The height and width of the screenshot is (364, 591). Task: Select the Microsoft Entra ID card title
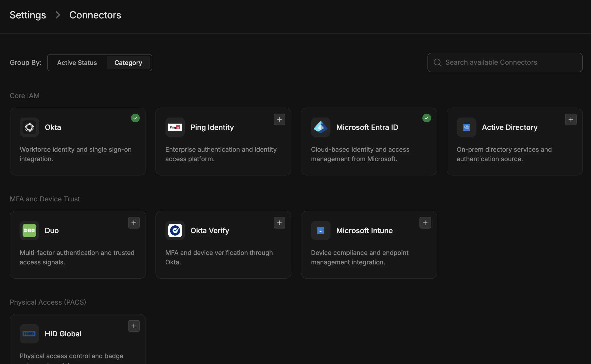(367, 127)
